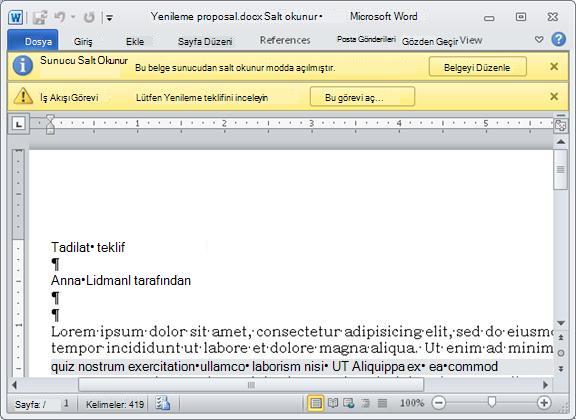Viewport: 576px width, 420px height.
Task: Open the Dosya tab
Action: pyautogui.click(x=33, y=40)
